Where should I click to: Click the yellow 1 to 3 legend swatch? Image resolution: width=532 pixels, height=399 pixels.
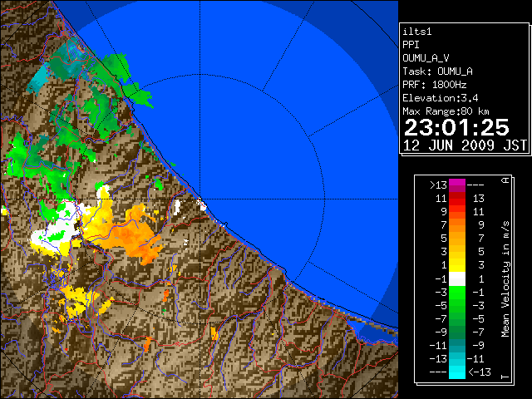tap(457, 265)
